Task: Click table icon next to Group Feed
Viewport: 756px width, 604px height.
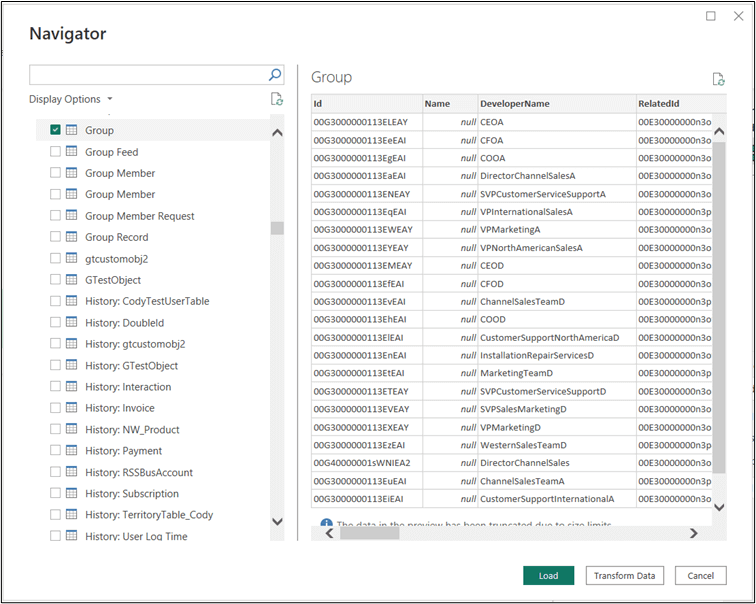Action: [72, 152]
